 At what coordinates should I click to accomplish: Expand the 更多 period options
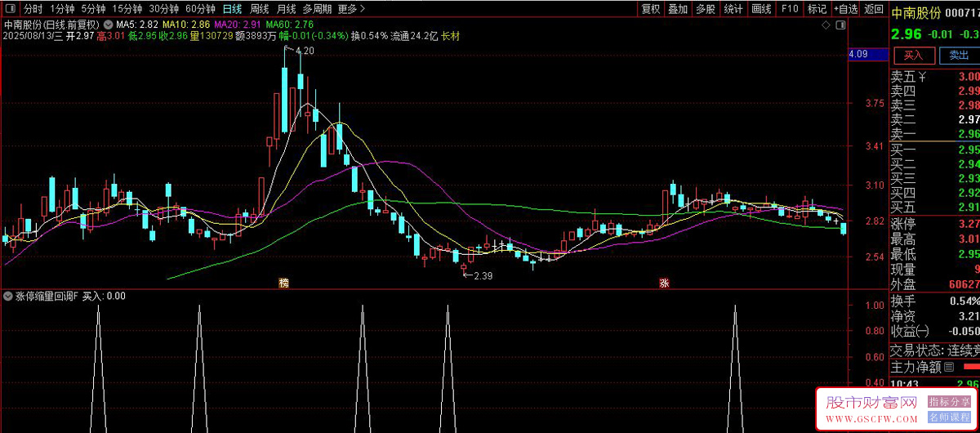pyautogui.click(x=351, y=9)
